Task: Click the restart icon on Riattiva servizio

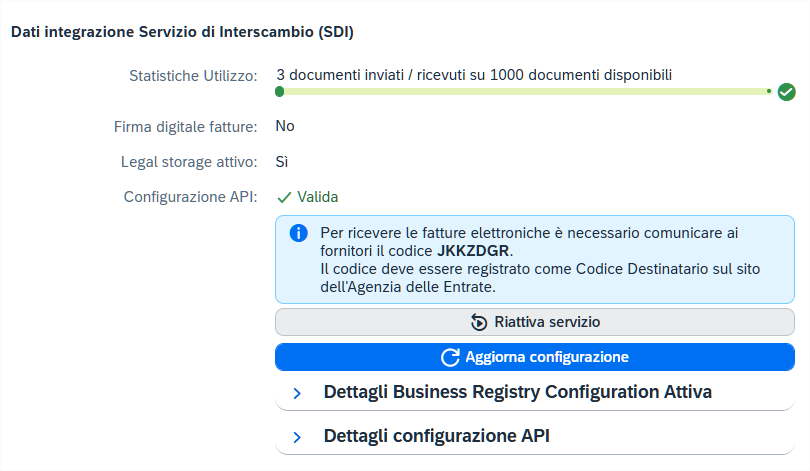Action: tap(479, 322)
